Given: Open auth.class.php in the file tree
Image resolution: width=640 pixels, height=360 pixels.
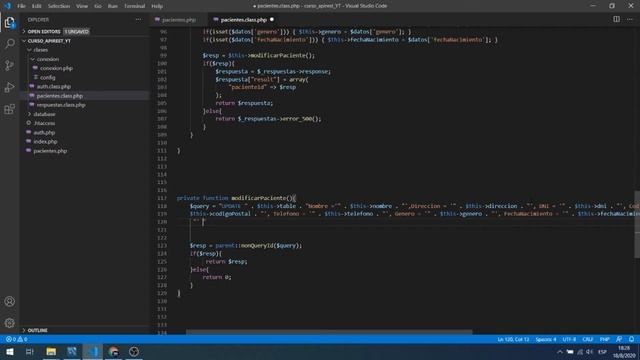Looking at the screenshot, I should 54,87.
